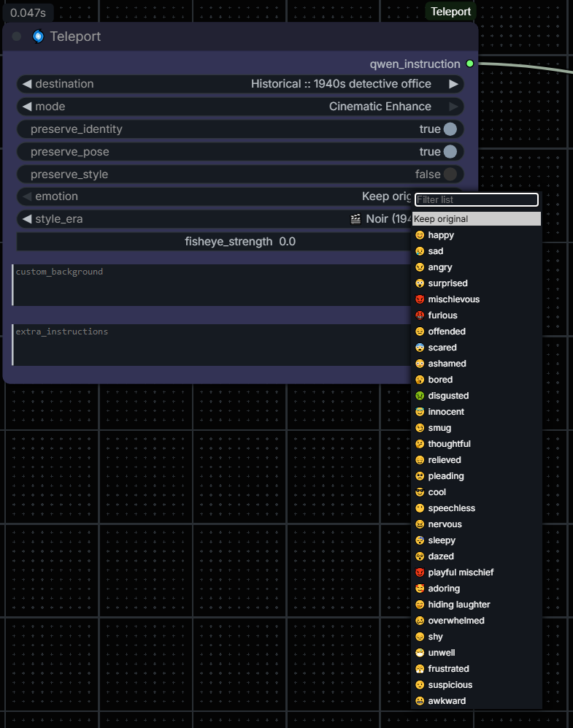Previous style_era using left arrow
Viewport: 573px width, 728px height.
(27, 219)
